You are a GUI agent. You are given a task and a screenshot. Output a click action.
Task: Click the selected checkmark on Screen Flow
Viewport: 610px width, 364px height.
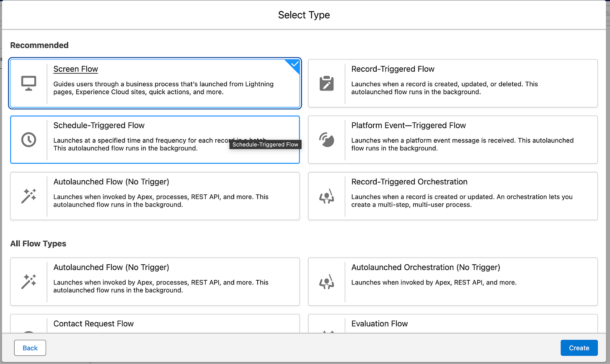point(295,64)
